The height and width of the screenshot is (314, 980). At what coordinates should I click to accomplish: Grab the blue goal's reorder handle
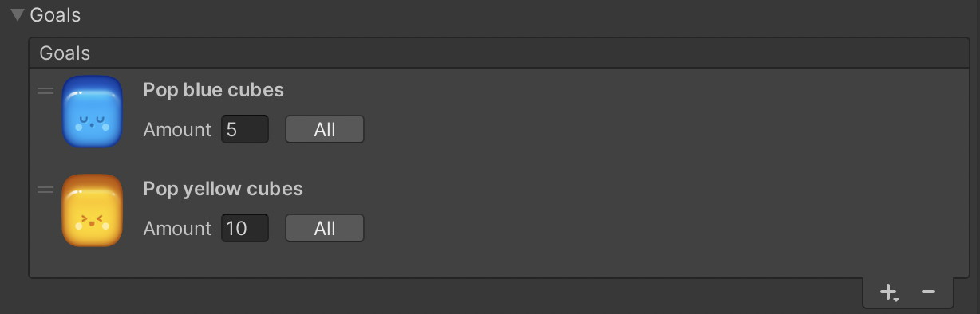tap(45, 91)
